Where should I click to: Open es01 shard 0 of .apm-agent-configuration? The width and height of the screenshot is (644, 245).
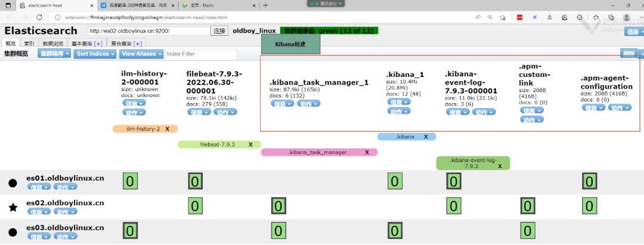pos(589,181)
